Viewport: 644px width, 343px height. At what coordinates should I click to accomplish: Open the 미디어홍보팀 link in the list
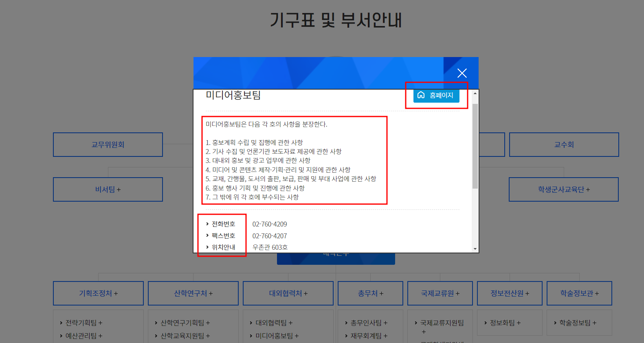[277, 336]
